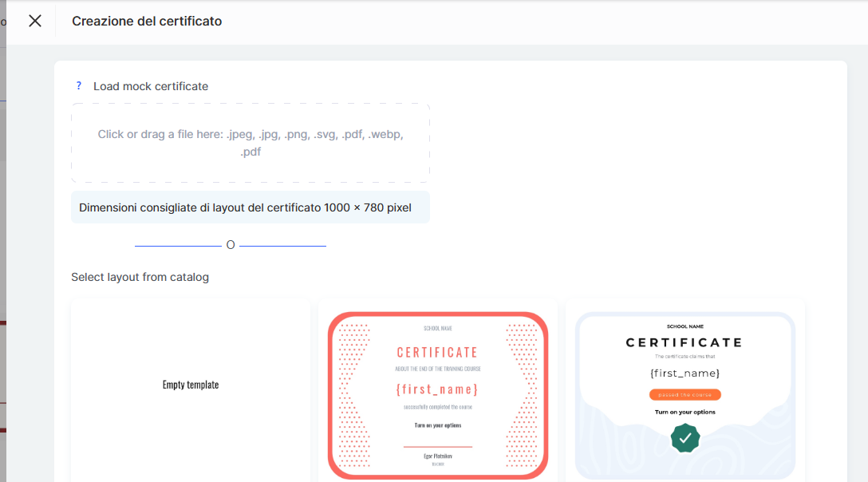Image resolution: width=868 pixels, height=482 pixels.
Task: Click the red {first_name} placeholder
Action: [437, 389]
